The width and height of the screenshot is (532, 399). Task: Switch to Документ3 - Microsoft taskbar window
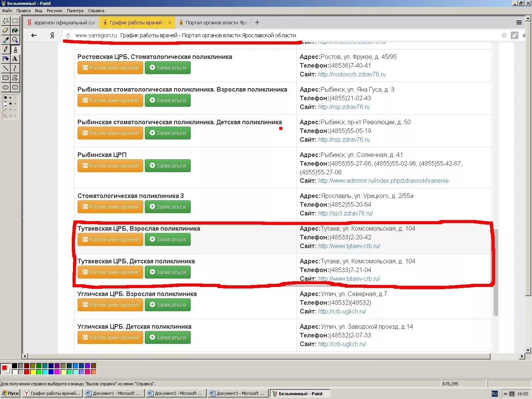pyautogui.click(x=237, y=393)
